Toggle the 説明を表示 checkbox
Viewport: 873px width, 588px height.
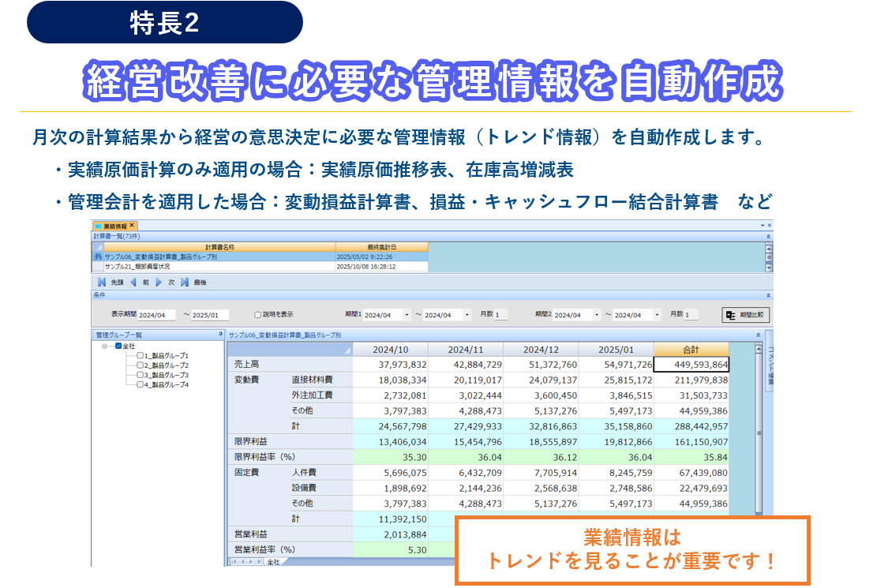click(x=258, y=315)
